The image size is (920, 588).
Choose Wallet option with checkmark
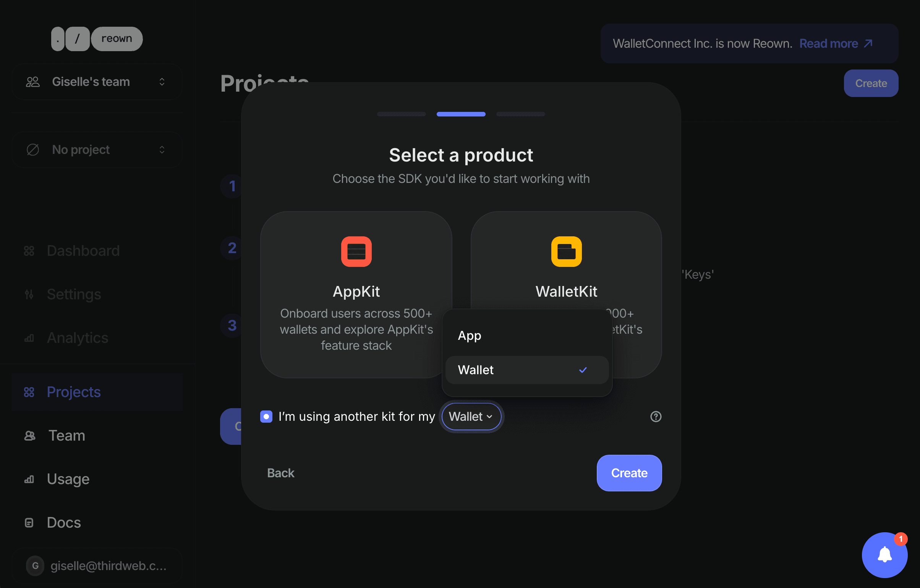[526, 370]
